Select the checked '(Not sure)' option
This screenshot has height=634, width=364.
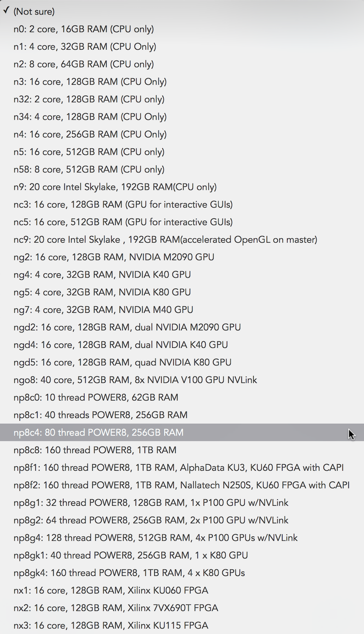(x=182, y=11)
